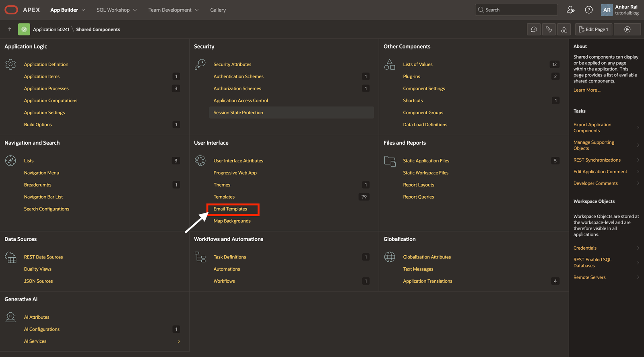Run the application with play button
644x357 pixels.
point(627,29)
